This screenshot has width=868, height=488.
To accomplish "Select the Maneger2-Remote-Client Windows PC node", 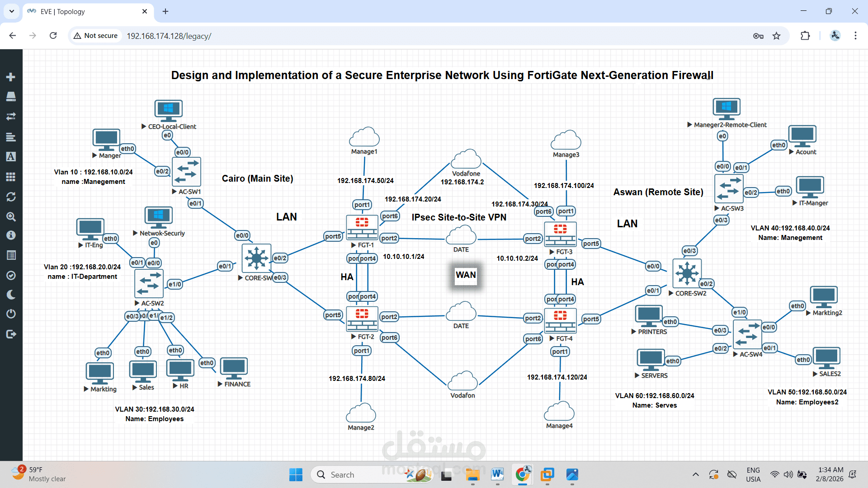I will [x=726, y=109].
